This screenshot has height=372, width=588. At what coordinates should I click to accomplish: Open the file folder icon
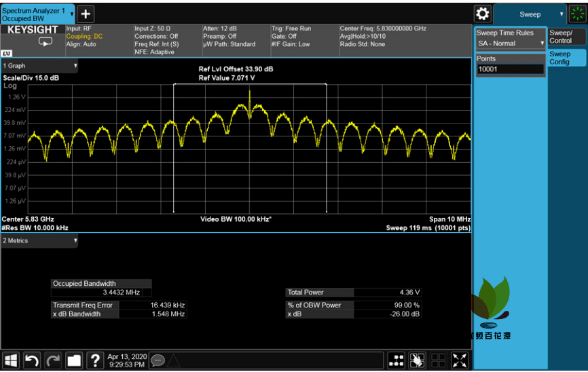tap(74, 361)
